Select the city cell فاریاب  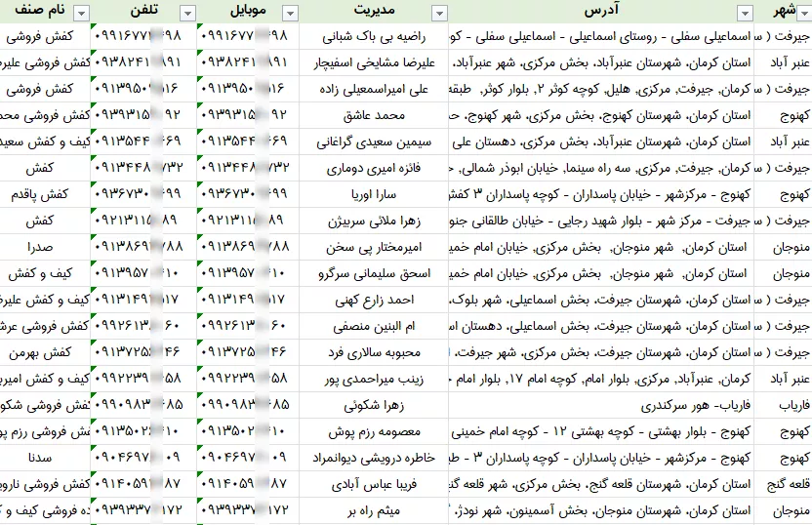pyautogui.click(x=783, y=406)
